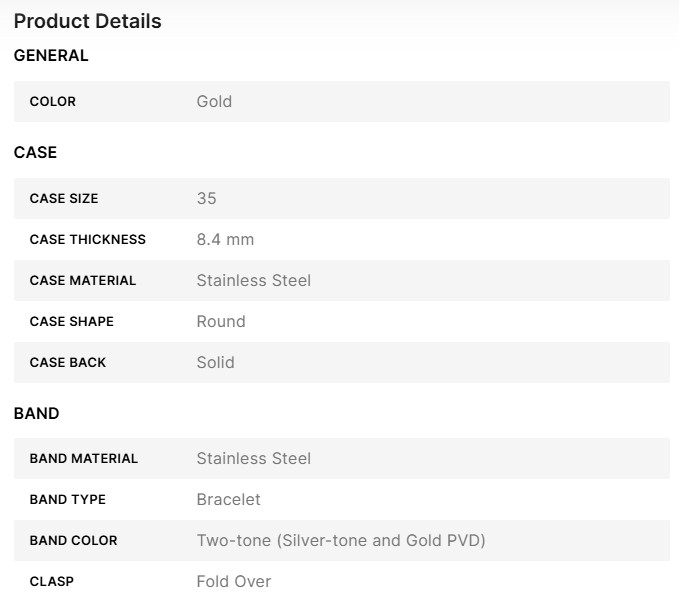Select the Two-tone band color value

pos(341,541)
